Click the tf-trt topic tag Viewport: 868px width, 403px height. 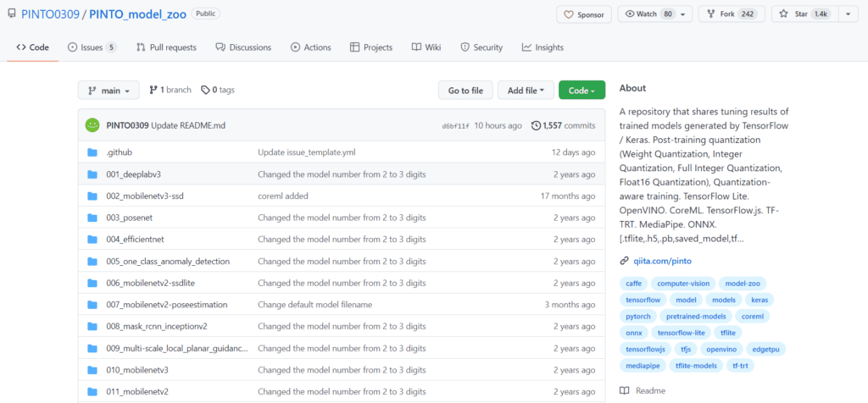[739, 366]
